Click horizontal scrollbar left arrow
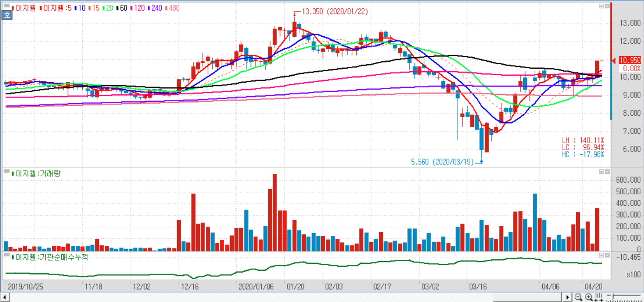The height and width of the screenshot is (302, 644). pyautogui.click(x=4, y=297)
